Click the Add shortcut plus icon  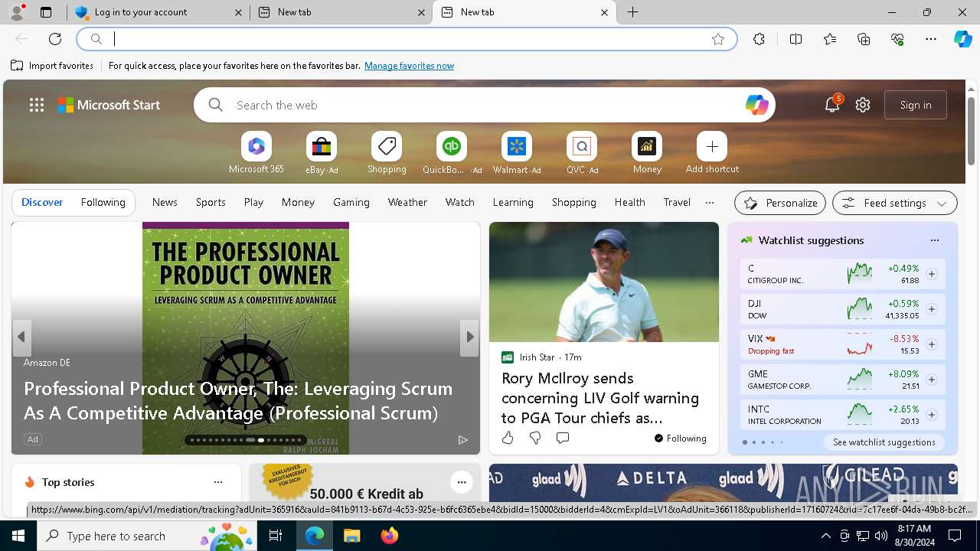click(712, 146)
